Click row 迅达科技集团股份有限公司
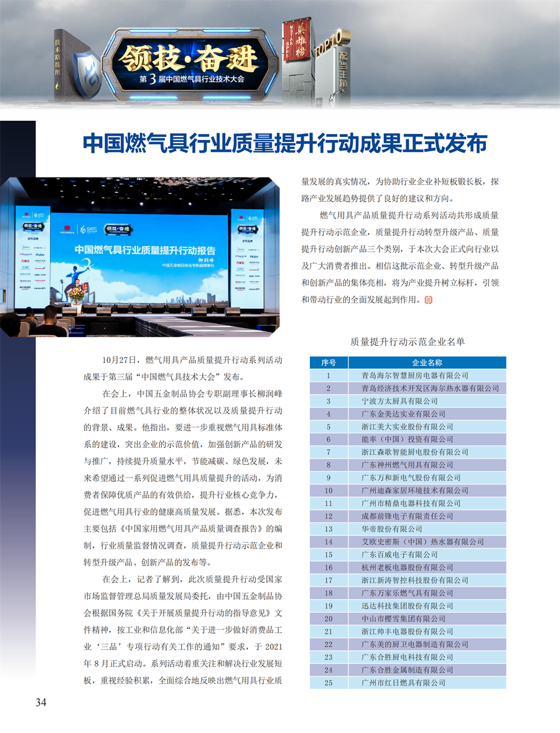 (x=408, y=606)
